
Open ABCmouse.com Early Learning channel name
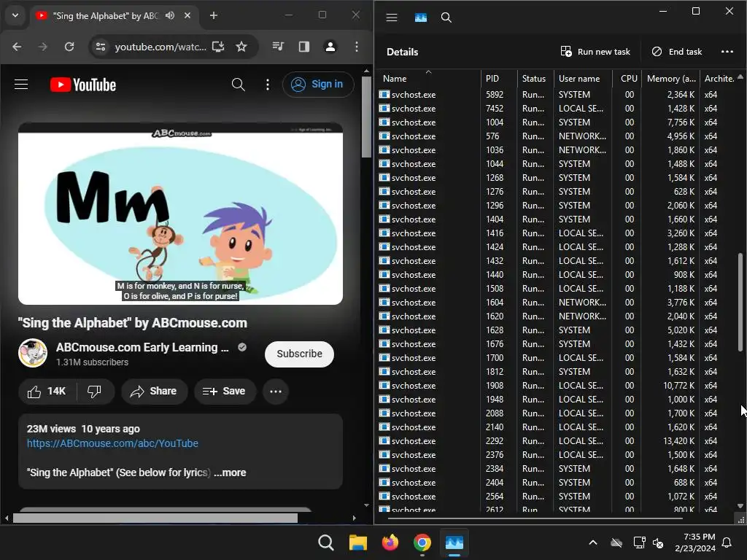pos(142,347)
